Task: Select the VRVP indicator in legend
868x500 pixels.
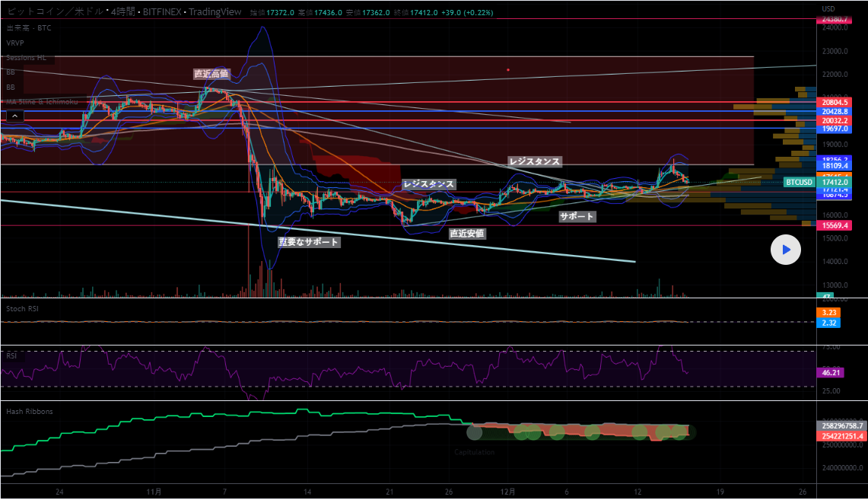Action: tap(15, 43)
